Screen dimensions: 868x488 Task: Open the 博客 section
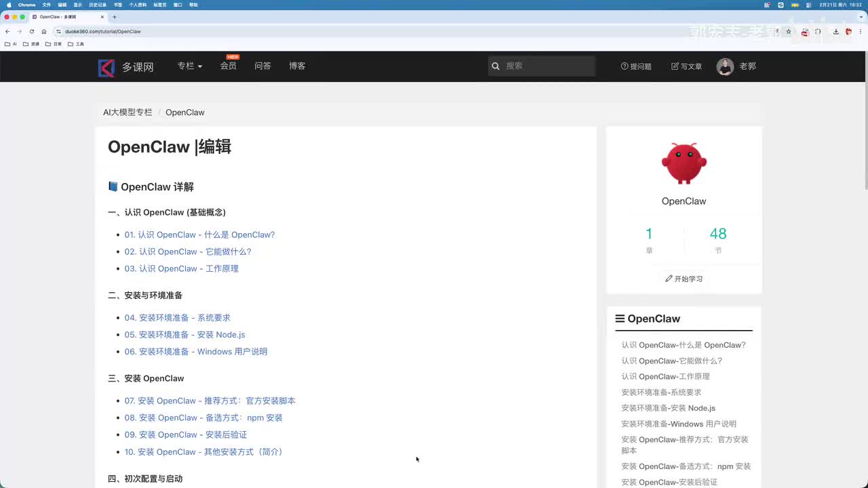pos(297,66)
